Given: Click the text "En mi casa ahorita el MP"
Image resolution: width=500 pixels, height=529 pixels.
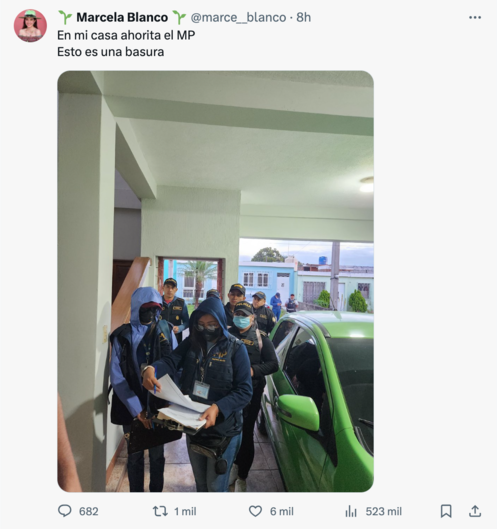Looking at the screenshot, I should (x=126, y=35).
